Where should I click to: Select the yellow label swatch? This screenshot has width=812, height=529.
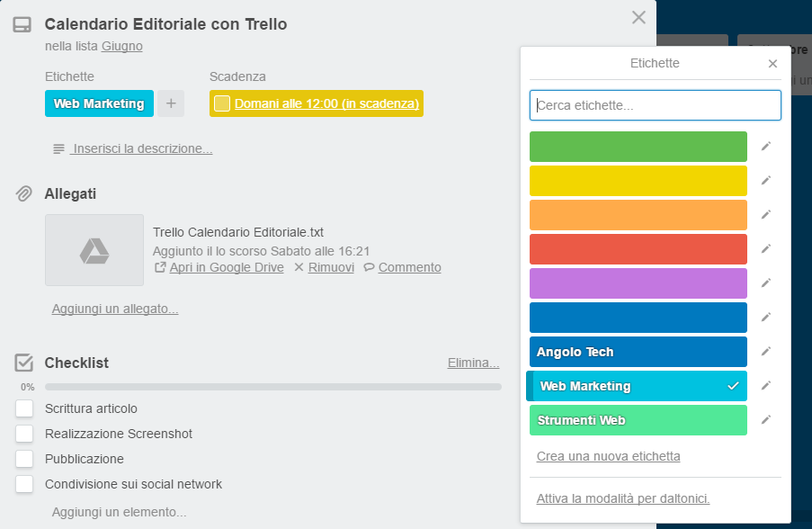click(x=638, y=181)
